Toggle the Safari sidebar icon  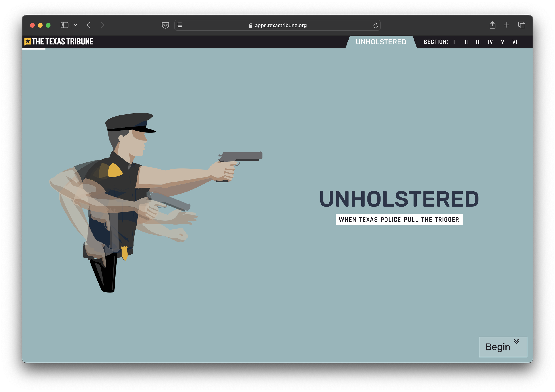point(64,25)
